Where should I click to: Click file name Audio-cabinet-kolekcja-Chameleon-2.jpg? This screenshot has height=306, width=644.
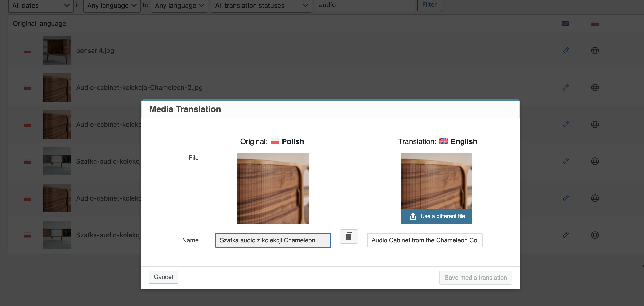139,87
